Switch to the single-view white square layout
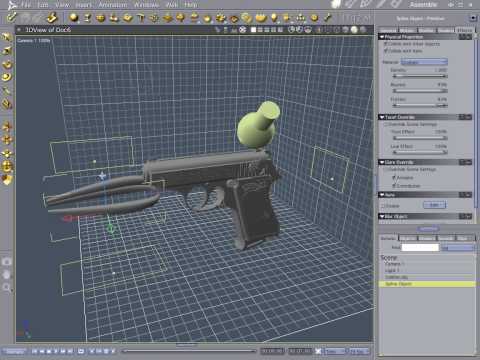This screenshot has height=360, width=480. tap(253, 30)
